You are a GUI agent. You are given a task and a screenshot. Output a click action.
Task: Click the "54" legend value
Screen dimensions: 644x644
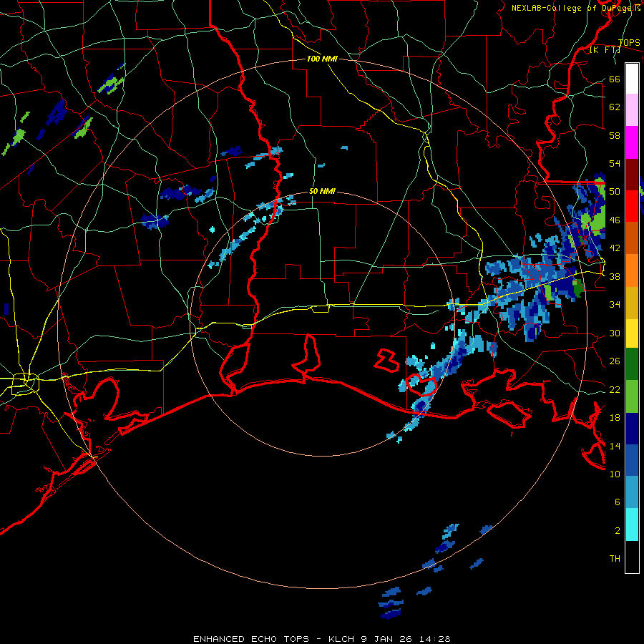[615, 163]
